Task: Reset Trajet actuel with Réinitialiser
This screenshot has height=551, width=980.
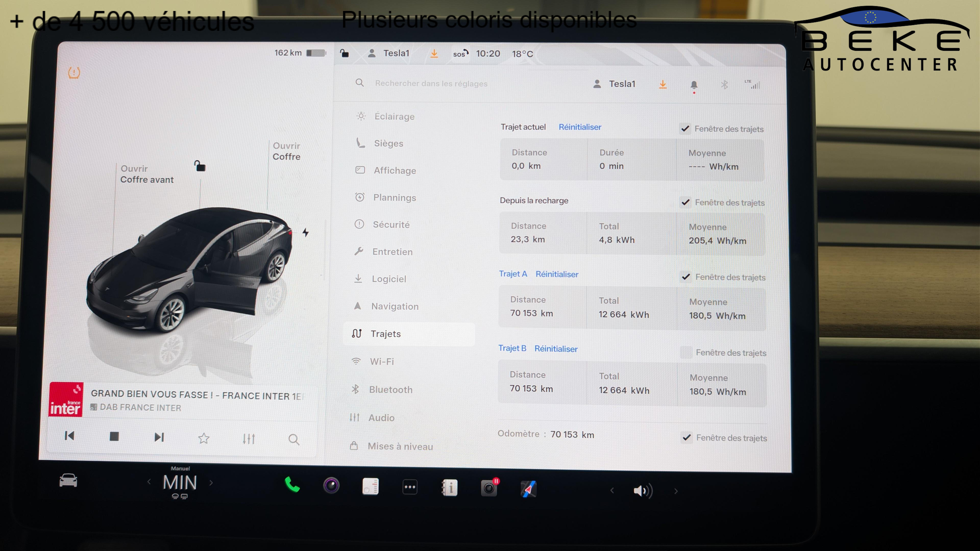Action: 580,127
